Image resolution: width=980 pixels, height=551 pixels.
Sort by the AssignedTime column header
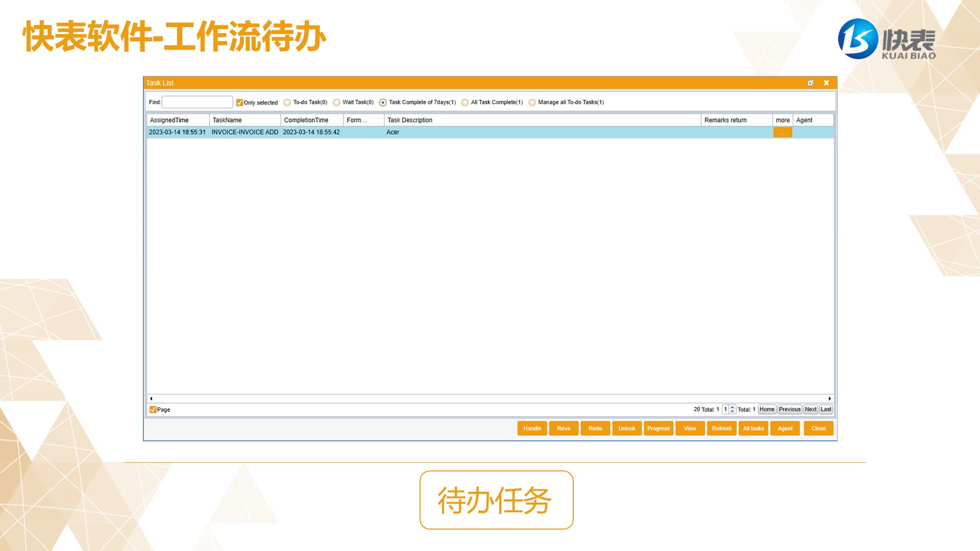pyautogui.click(x=178, y=120)
